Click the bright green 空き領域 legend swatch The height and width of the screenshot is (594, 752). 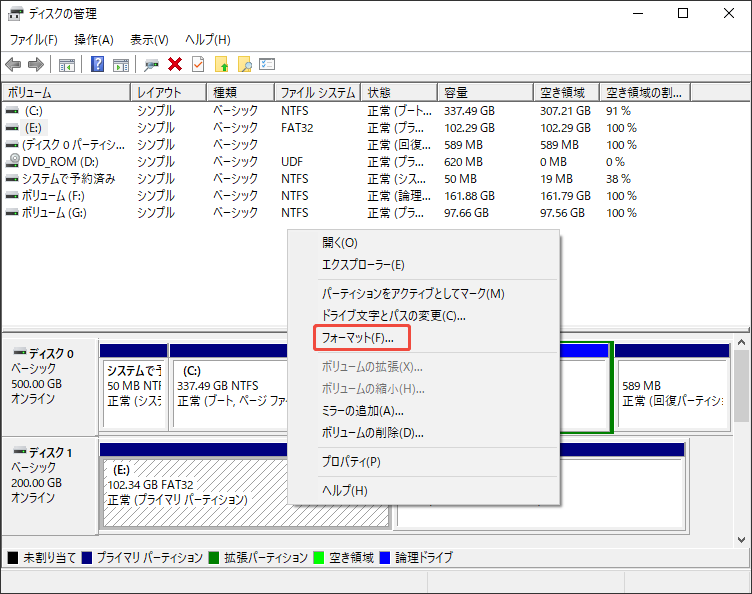318,558
